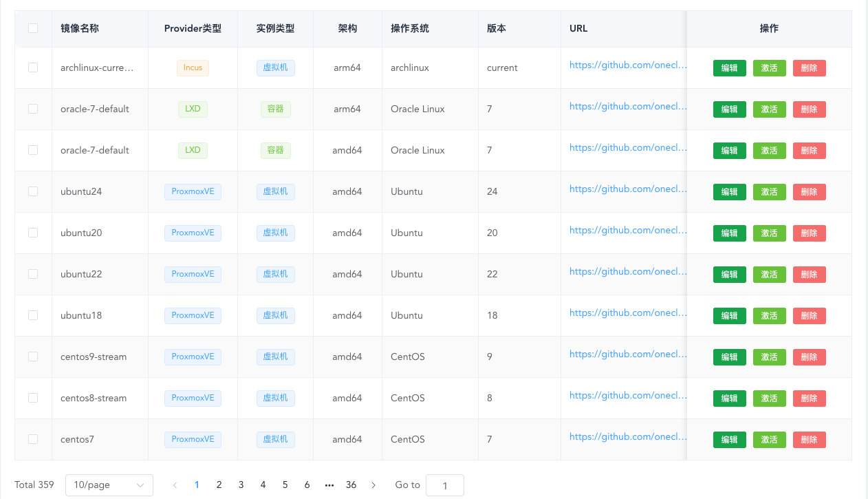
Task: Click pagination ellipsis to jump ahead
Action: click(x=329, y=485)
